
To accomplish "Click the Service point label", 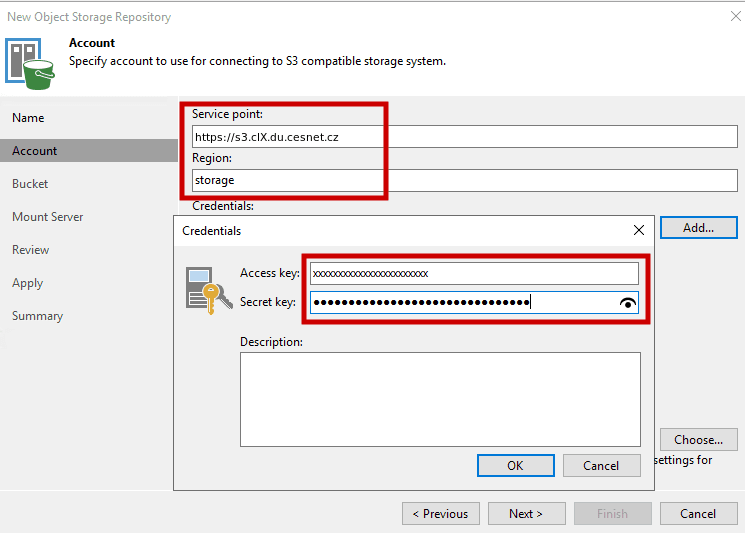I will click(227, 114).
